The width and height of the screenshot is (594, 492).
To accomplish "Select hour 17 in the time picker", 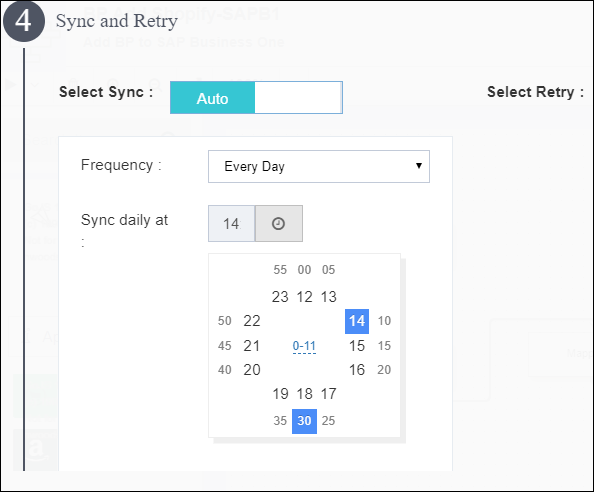I will [328, 394].
